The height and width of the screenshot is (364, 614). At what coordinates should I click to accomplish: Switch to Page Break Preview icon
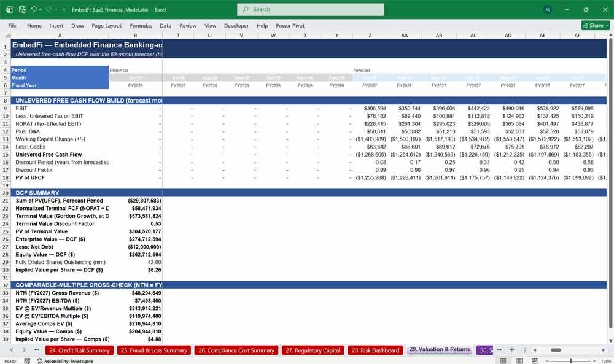click(x=535, y=361)
